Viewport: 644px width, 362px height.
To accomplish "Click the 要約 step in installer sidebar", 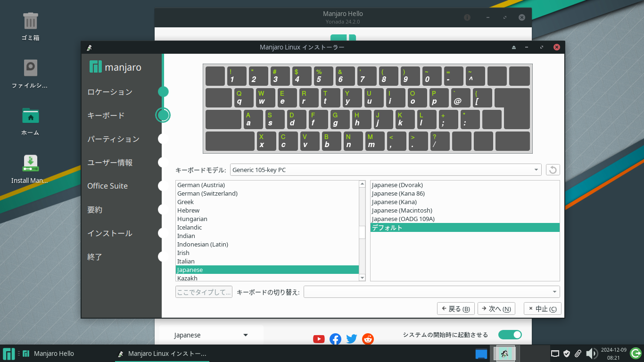I will 95,210.
